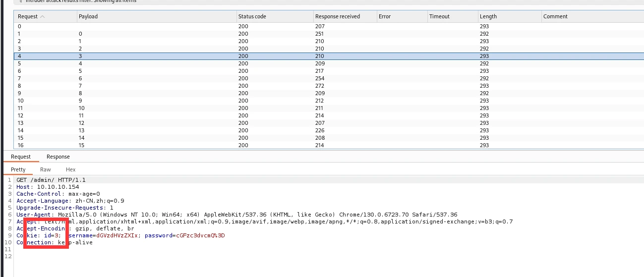The height and width of the screenshot is (277, 644).
Task: Select highlighted request 4 row
Action: coord(329,56)
